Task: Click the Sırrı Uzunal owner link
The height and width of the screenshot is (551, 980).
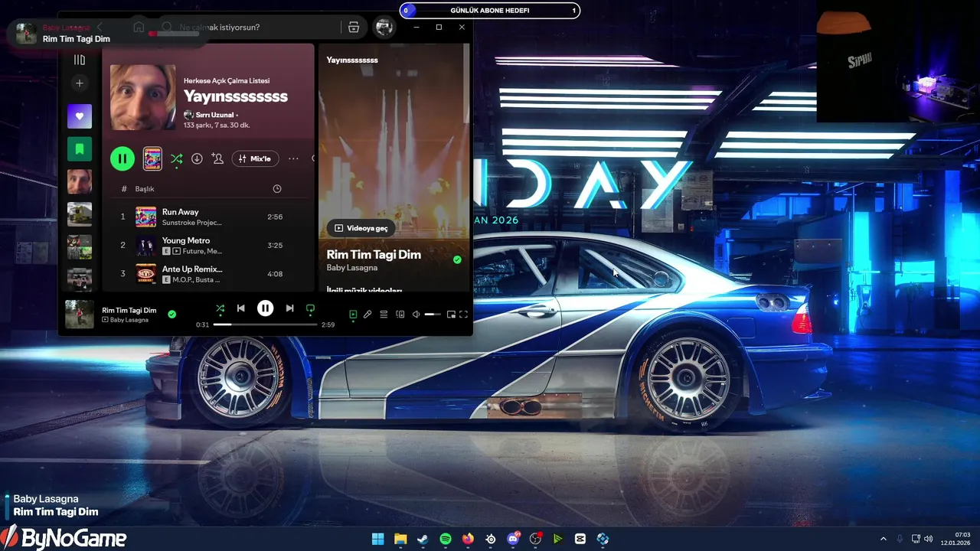Action: [x=214, y=115]
